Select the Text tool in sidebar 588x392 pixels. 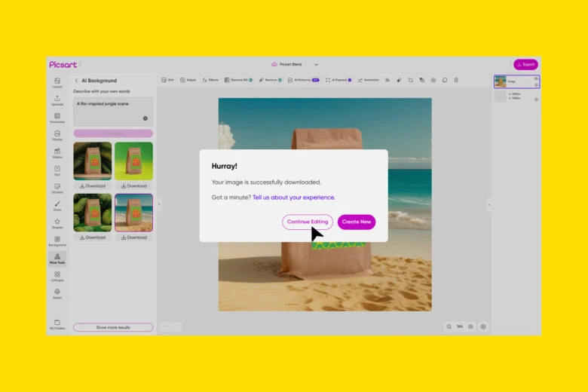coord(57,170)
